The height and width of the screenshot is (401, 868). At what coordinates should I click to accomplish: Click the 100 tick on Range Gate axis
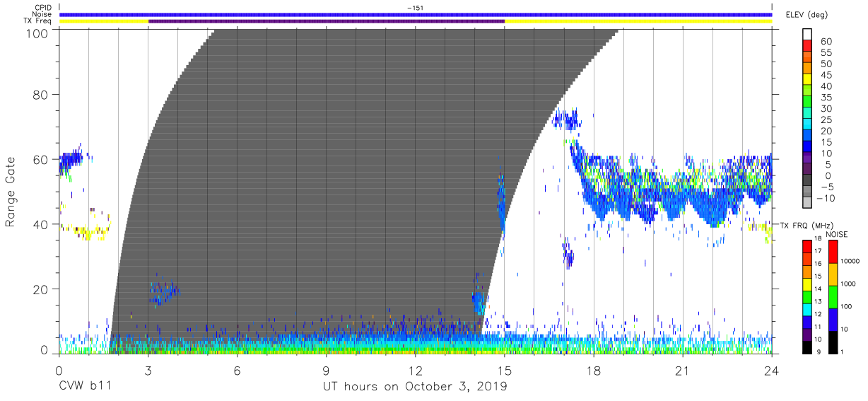pyautogui.click(x=39, y=33)
